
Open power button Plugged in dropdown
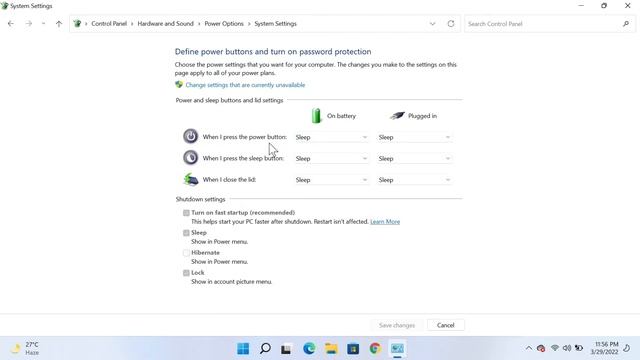(x=414, y=137)
